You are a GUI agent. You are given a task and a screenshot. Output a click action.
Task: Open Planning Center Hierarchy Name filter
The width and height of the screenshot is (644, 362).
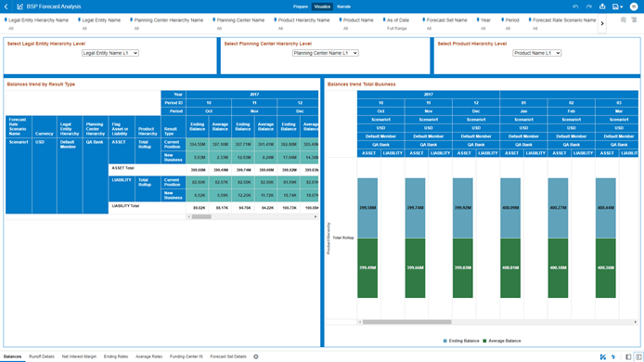tap(168, 20)
